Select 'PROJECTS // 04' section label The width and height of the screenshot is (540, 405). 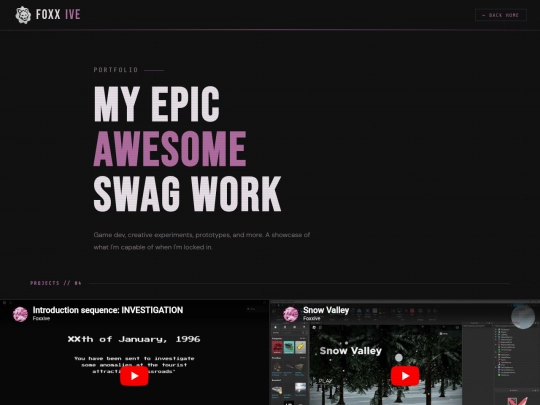click(56, 283)
